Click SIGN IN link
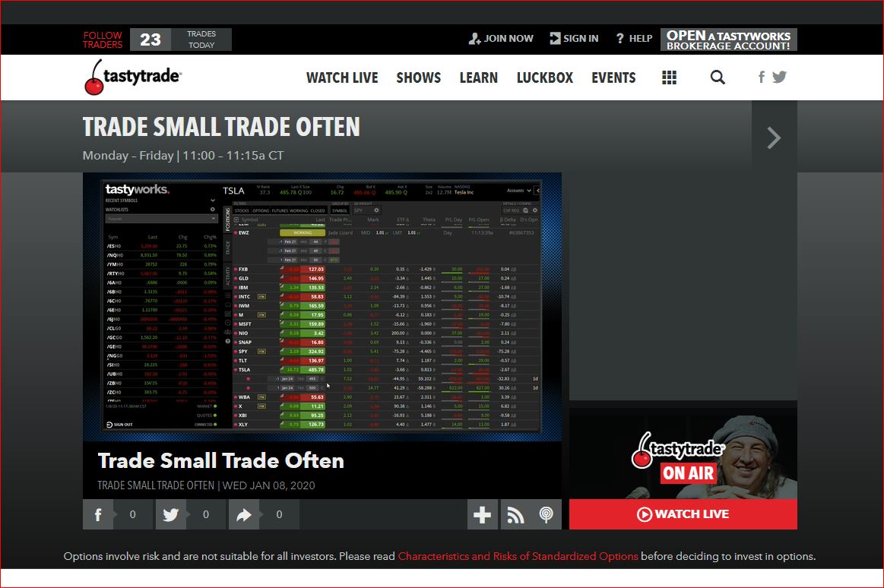Image resolution: width=884 pixels, height=588 pixels. coord(581,38)
